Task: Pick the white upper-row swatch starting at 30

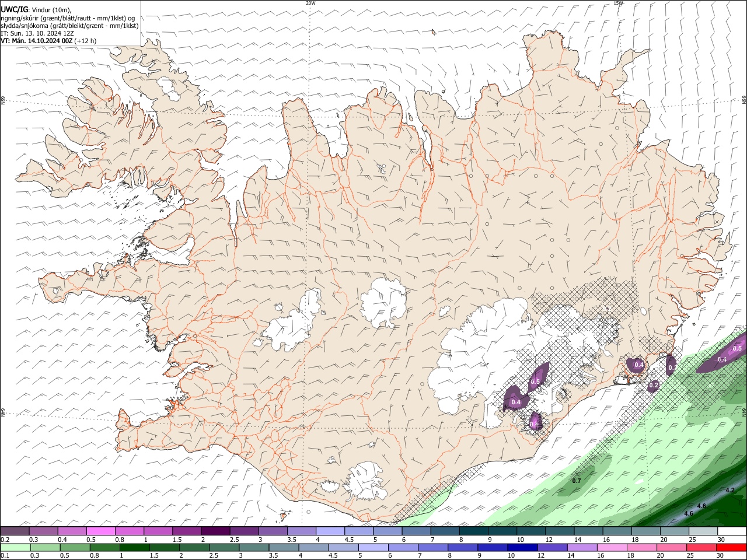Action: click(732, 531)
